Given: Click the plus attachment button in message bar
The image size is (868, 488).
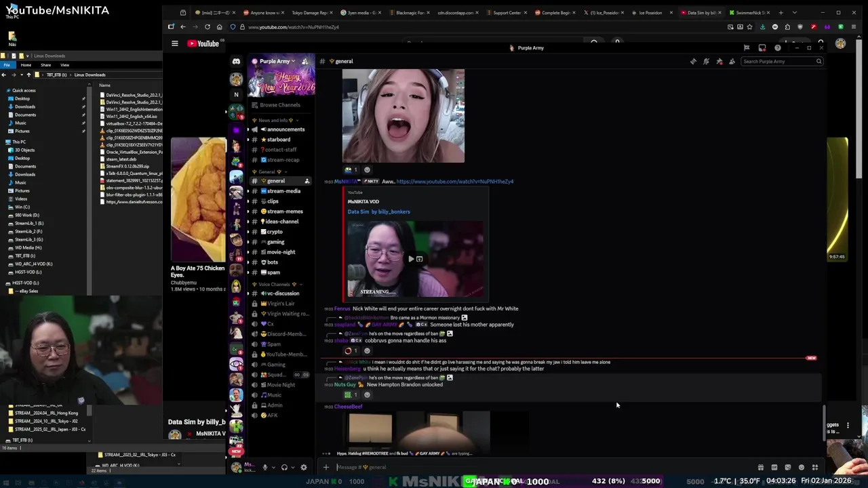Looking at the screenshot, I should tap(326, 467).
